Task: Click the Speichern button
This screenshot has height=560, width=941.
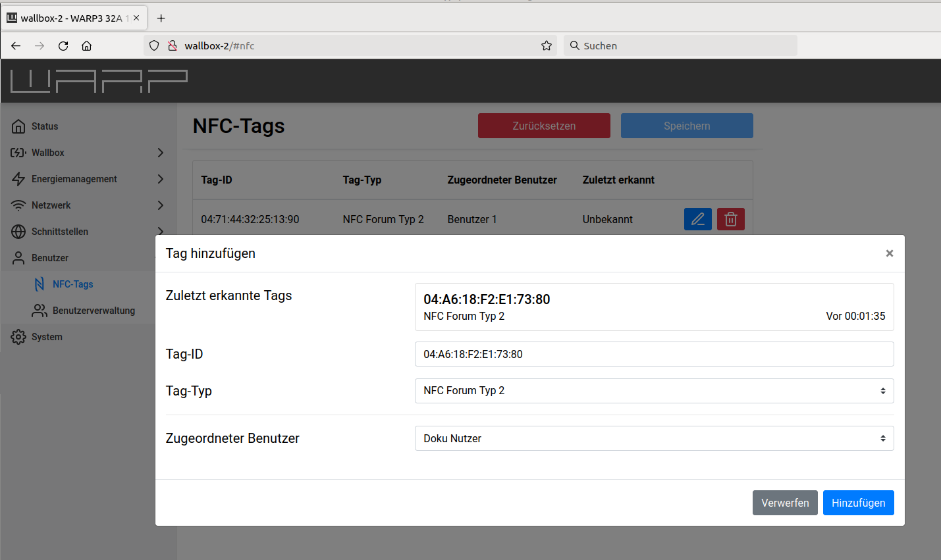Action: point(687,126)
